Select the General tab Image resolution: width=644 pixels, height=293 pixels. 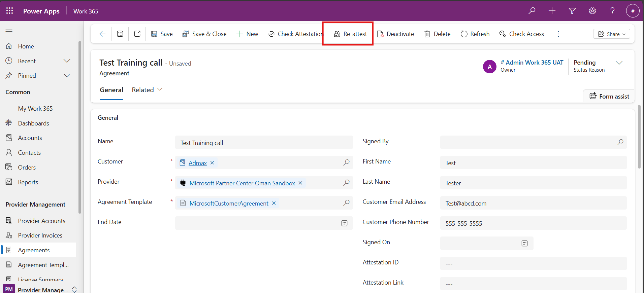(111, 90)
